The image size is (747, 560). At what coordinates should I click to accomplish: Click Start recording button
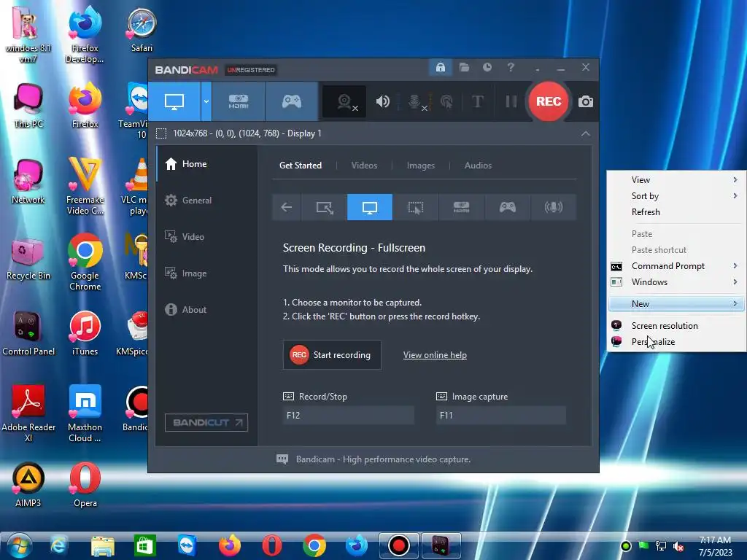pyautogui.click(x=332, y=355)
